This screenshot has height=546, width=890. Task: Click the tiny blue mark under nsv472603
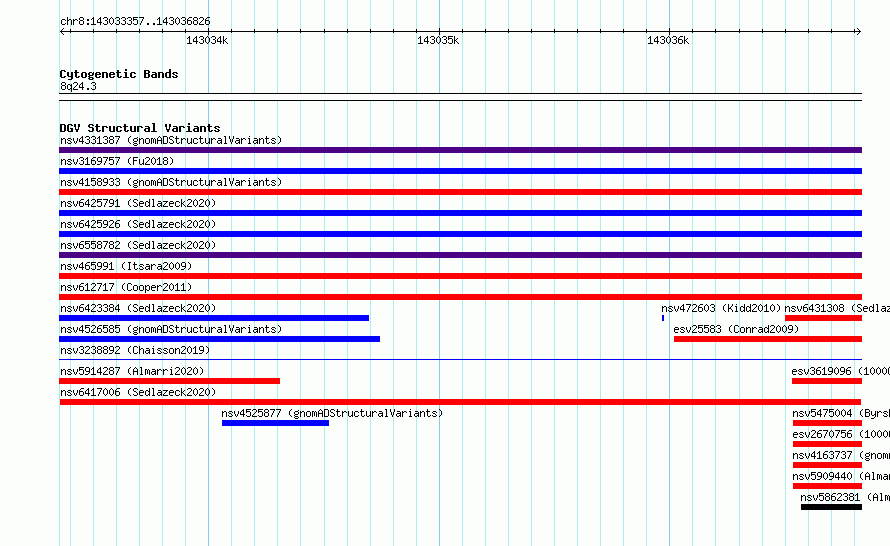pyautogui.click(x=663, y=318)
